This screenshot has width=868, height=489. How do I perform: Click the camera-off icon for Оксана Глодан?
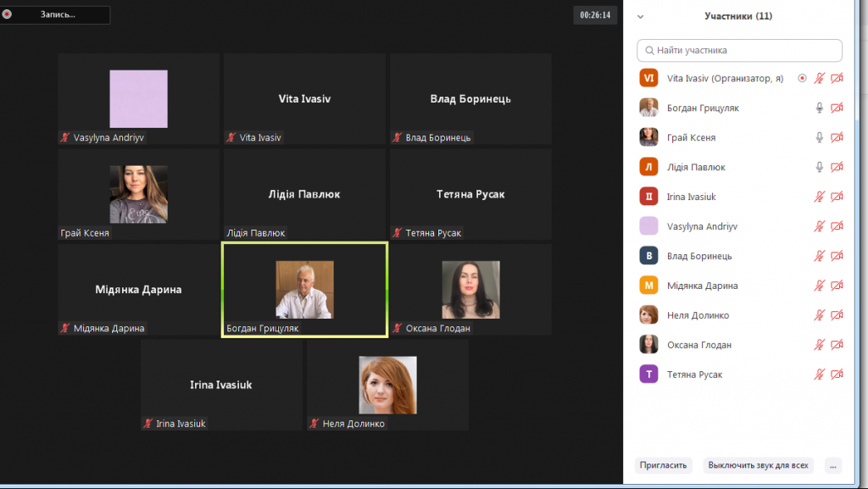pyautogui.click(x=837, y=345)
